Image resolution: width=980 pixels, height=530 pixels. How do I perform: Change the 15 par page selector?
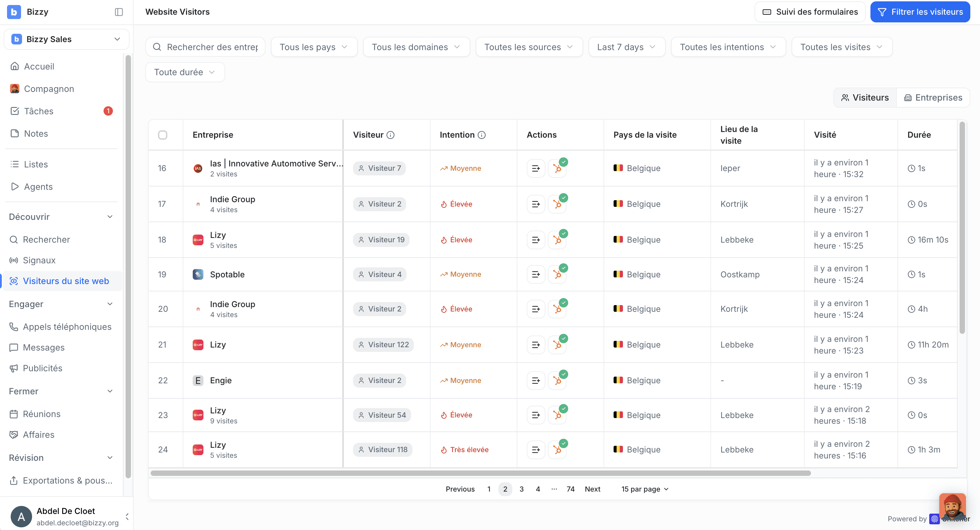point(645,489)
